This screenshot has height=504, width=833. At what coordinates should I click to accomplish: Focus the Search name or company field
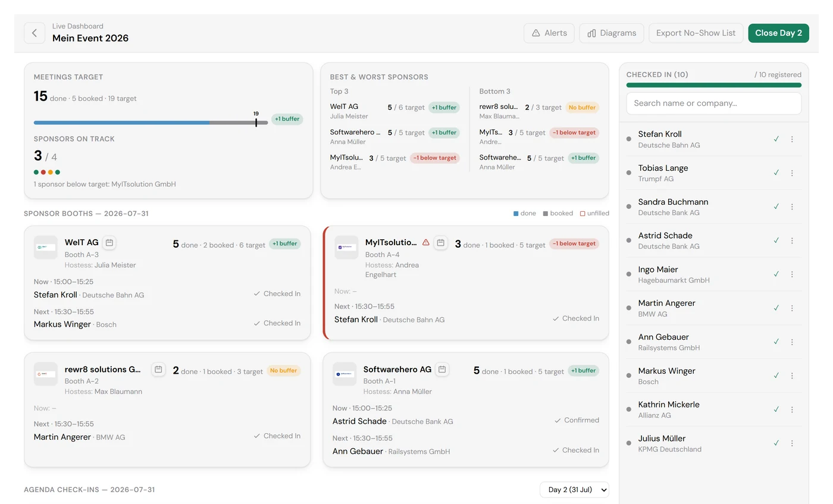coord(713,104)
